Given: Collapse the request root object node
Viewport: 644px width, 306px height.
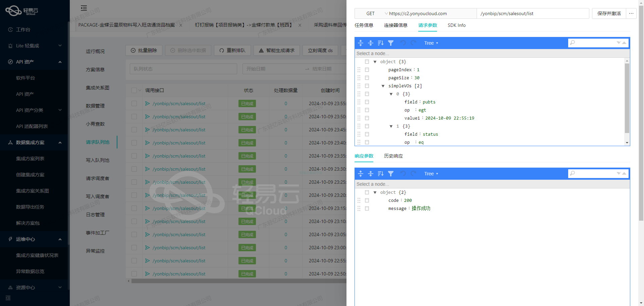Looking at the screenshot, I should click(375, 62).
